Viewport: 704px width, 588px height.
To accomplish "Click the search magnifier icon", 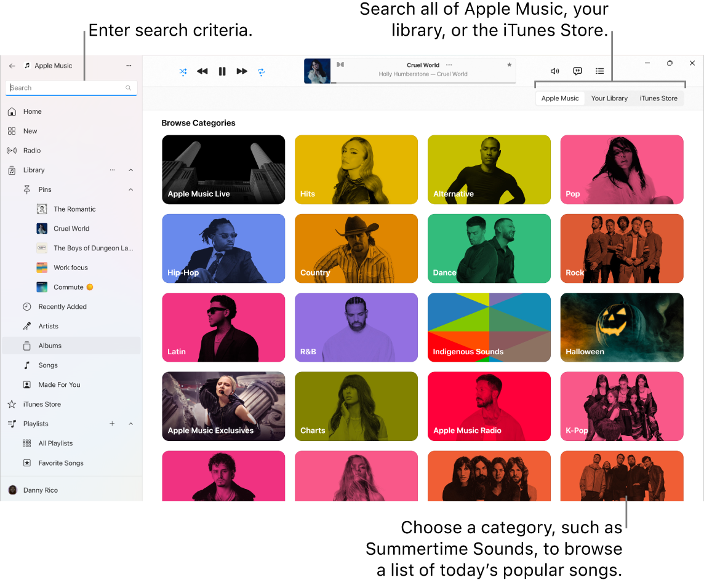I will pyautogui.click(x=128, y=88).
